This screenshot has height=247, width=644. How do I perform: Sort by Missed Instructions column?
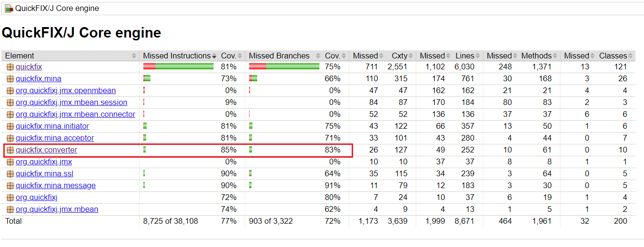[x=179, y=56]
